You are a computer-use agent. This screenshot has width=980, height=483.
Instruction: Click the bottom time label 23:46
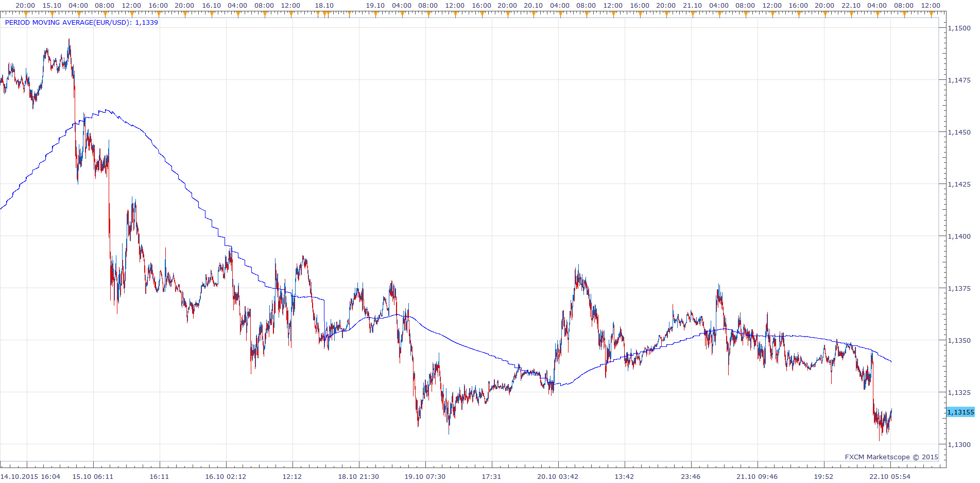click(691, 476)
